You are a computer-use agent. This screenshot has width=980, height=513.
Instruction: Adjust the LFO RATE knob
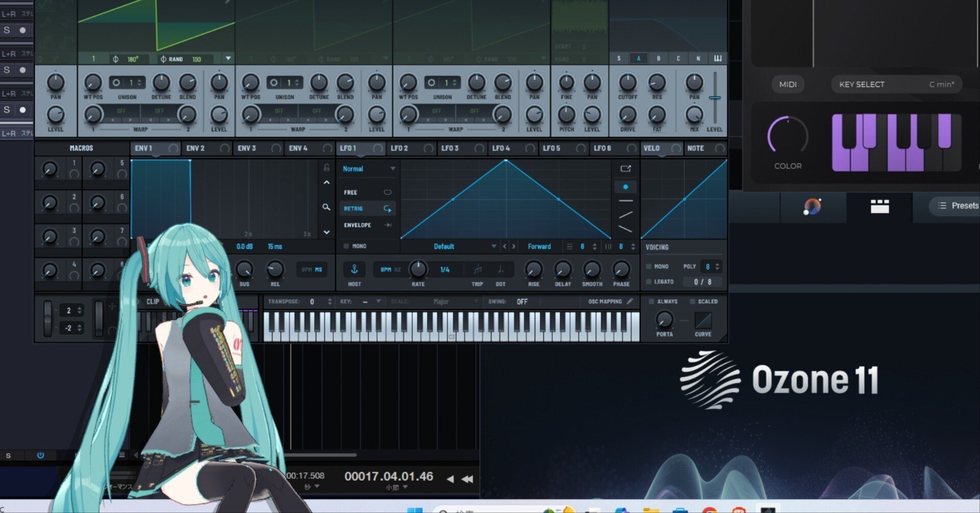pyautogui.click(x=419, y=268)
